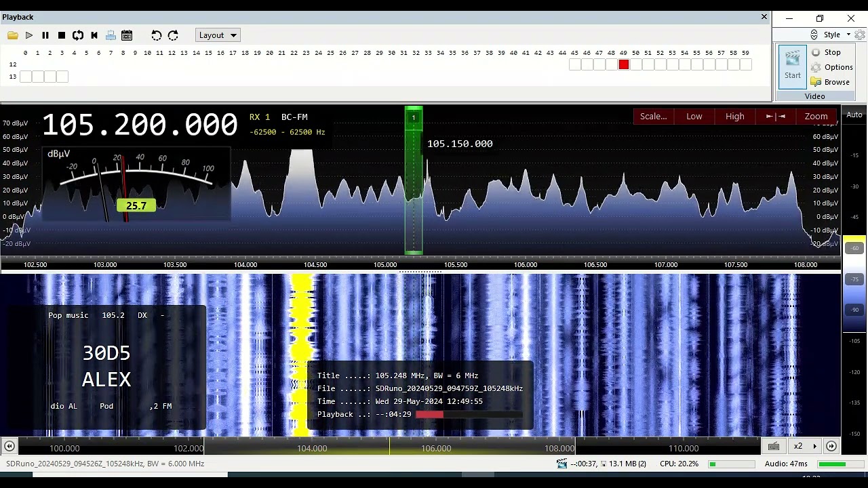The height and width of the screenshot is (488, 868).
Task: Click the signal meter value 25.7
Action: click(136, 205)
